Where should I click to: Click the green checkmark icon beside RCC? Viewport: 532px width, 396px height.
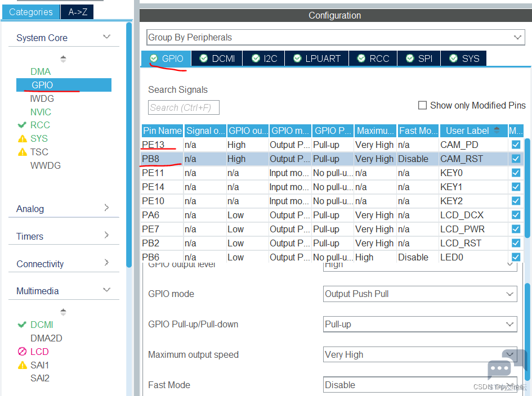pos(22,125)
